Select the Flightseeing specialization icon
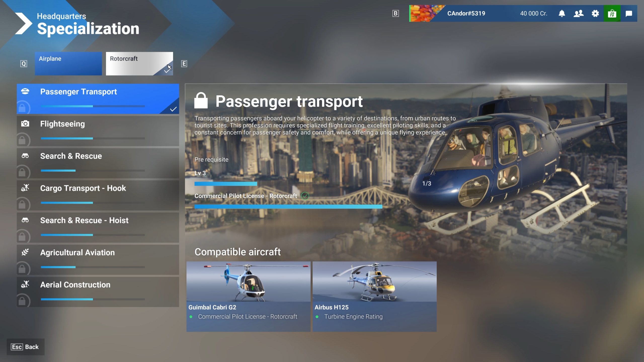Screen dimensions: 644x362 click(x=26, y=123)
